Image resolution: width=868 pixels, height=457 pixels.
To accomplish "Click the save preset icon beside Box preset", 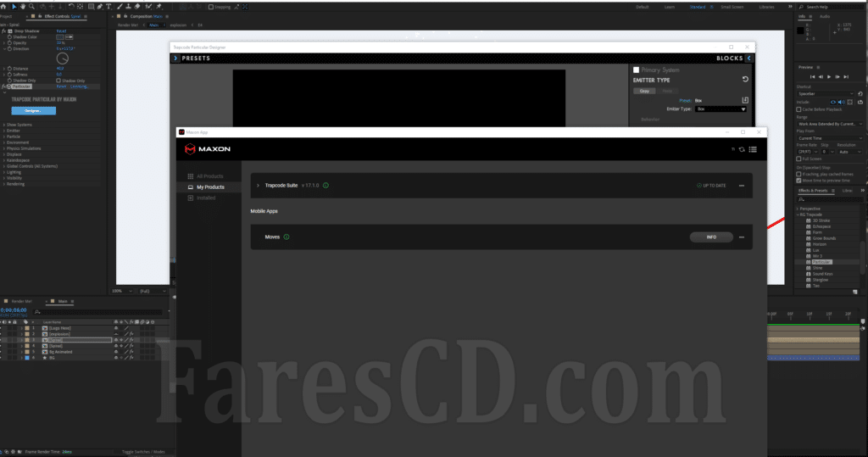I will pyautogui.click(x=745, y=100).
